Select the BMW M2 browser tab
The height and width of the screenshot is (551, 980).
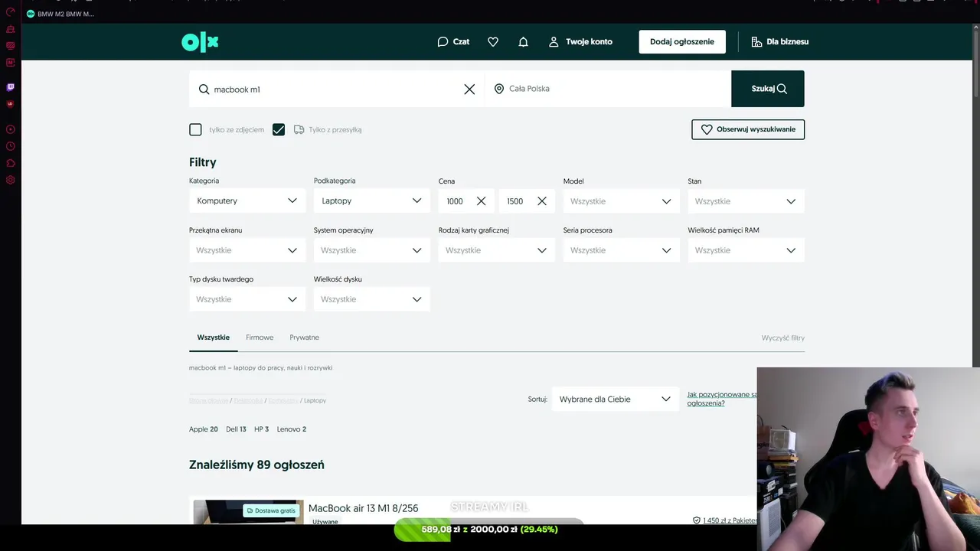pos(60,14)
